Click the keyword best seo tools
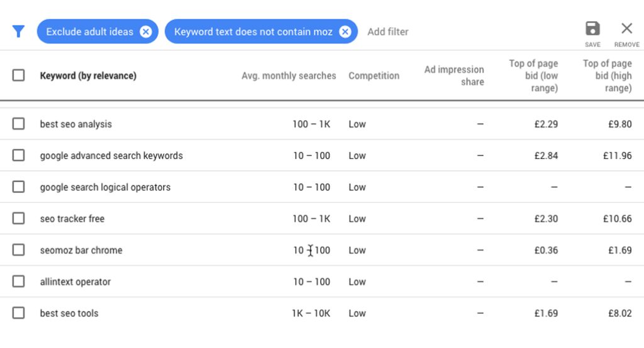The image size is (644, 348). (69, 313)
